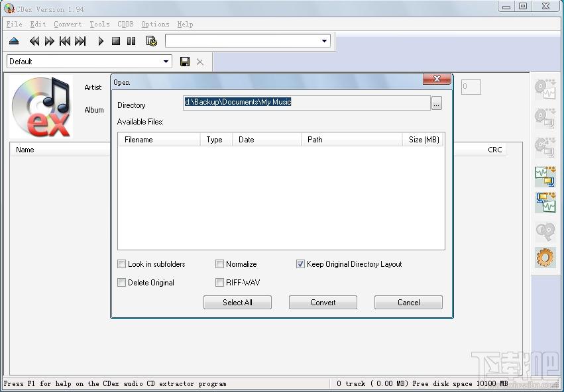
Task: Click the rewind playback button
Action: click(x=34, y=41)
